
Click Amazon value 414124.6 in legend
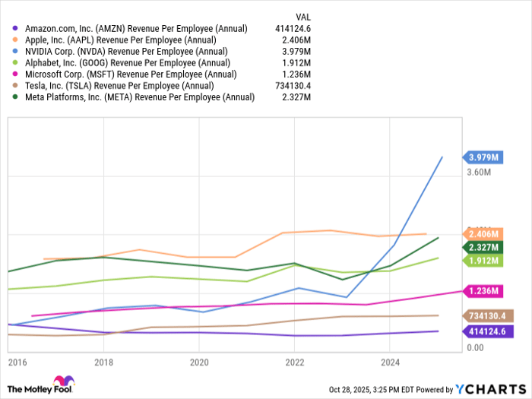(x=293, y=29)
